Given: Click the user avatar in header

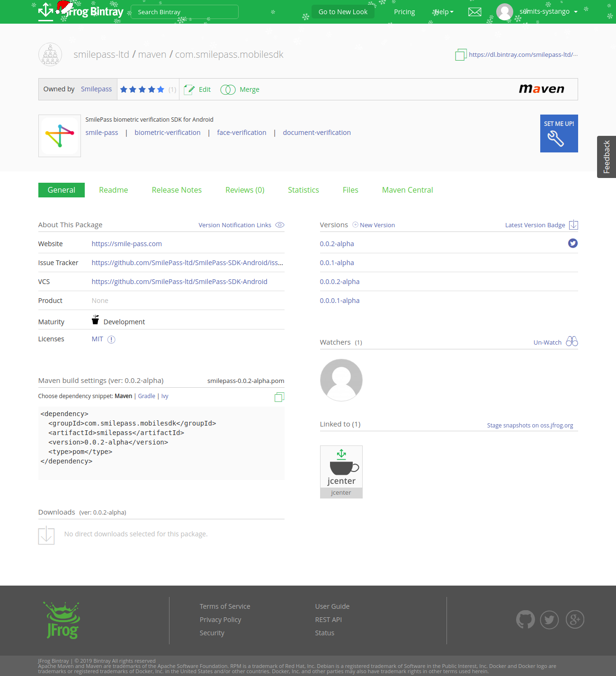Looking at the screenshot, I should click(x=505, y=12).
